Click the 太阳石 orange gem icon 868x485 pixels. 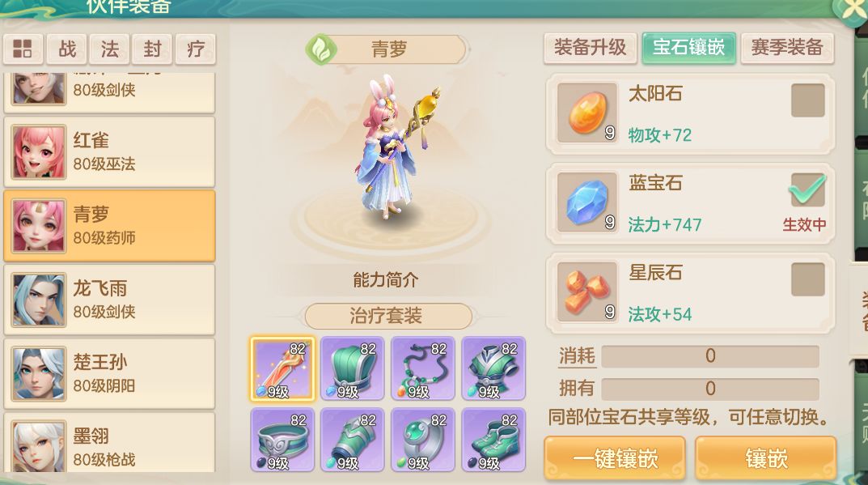[x=587, y=113]
